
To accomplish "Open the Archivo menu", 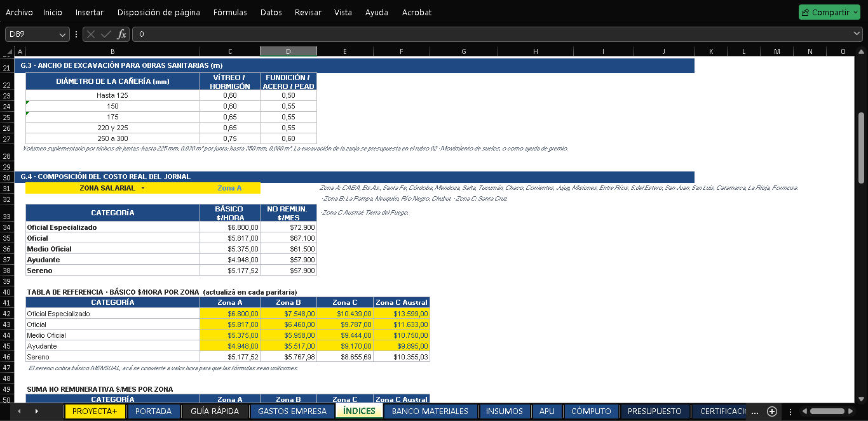I will click(x=19, y=12).
